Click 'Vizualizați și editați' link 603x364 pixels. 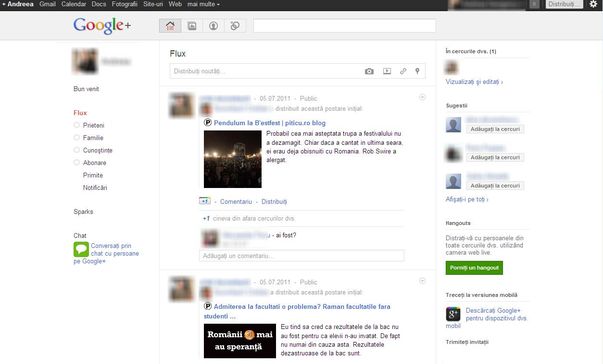474,82
